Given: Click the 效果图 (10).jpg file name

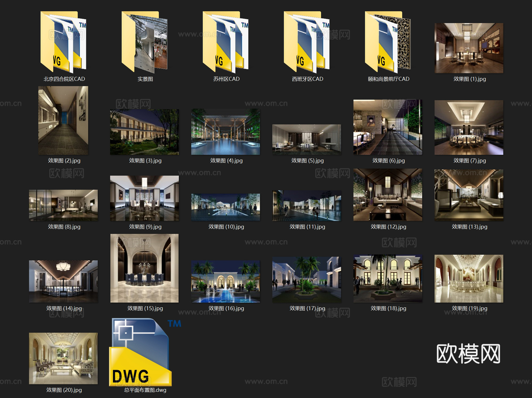Looking at the screenshot, I should tap(226, 227).
